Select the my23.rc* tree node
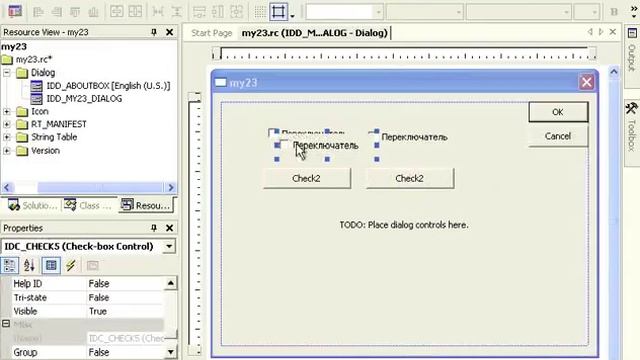 click(34, 60)
